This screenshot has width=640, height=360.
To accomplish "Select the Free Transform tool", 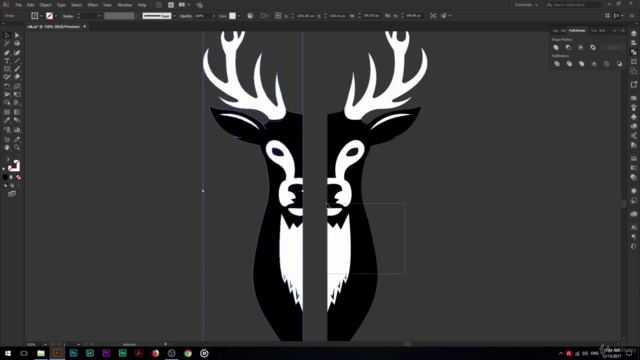I will (17, 94).
